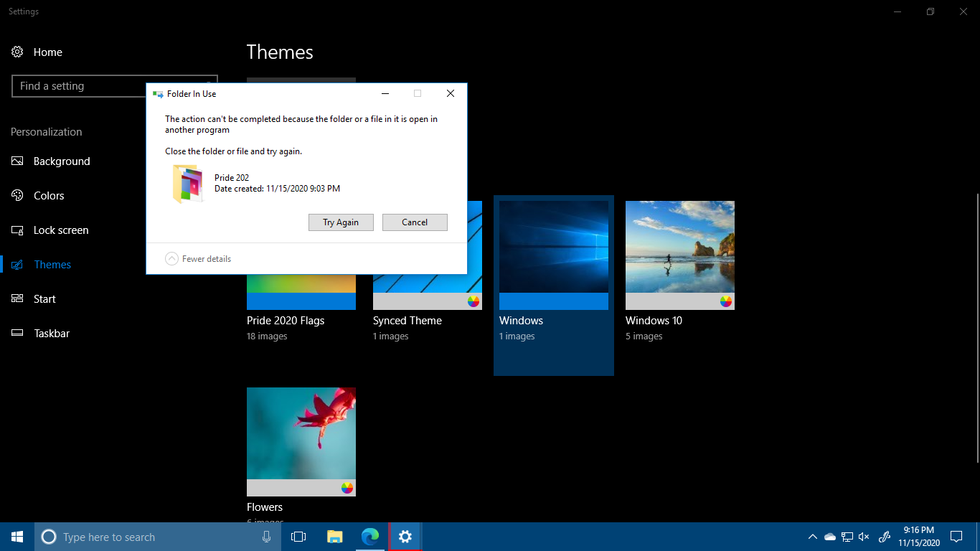Click the Colors palette icon in sidebar
The image size is (980, 551).
(x=17, y=195)
